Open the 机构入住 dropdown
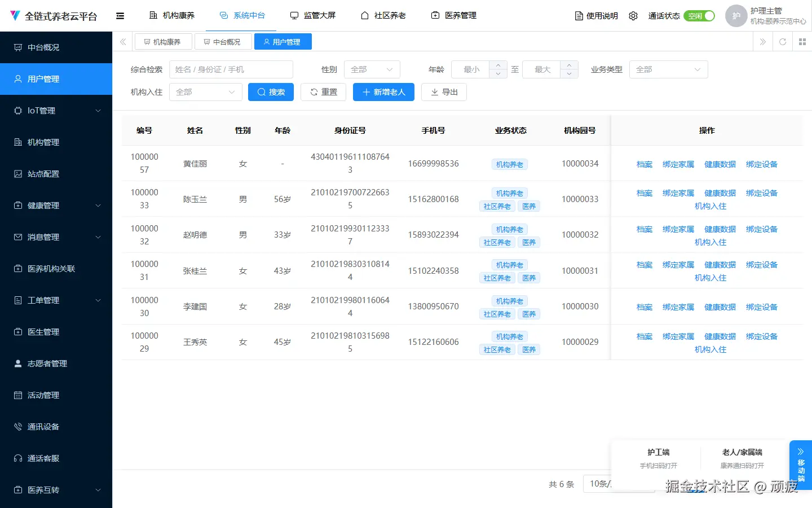 pyautogui.click(x=206, y=92)
